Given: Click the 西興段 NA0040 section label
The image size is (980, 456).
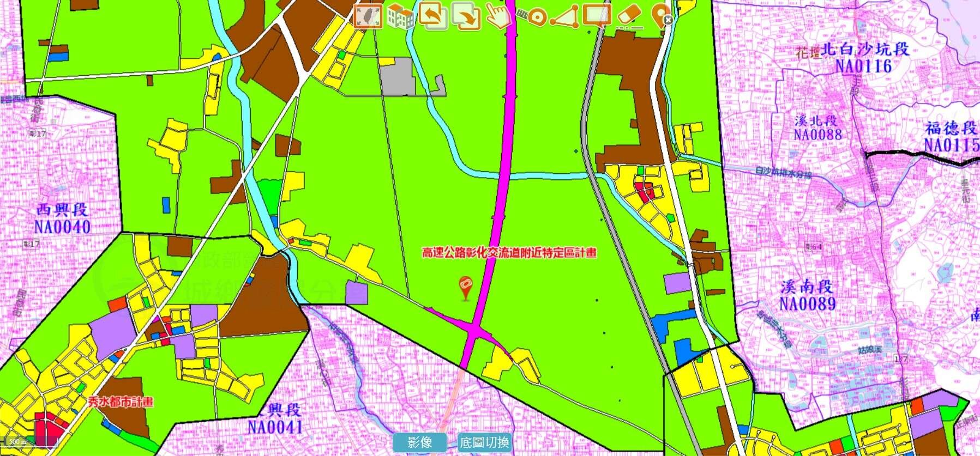Looking at the screenshot, I should click(x=62, y=218).
